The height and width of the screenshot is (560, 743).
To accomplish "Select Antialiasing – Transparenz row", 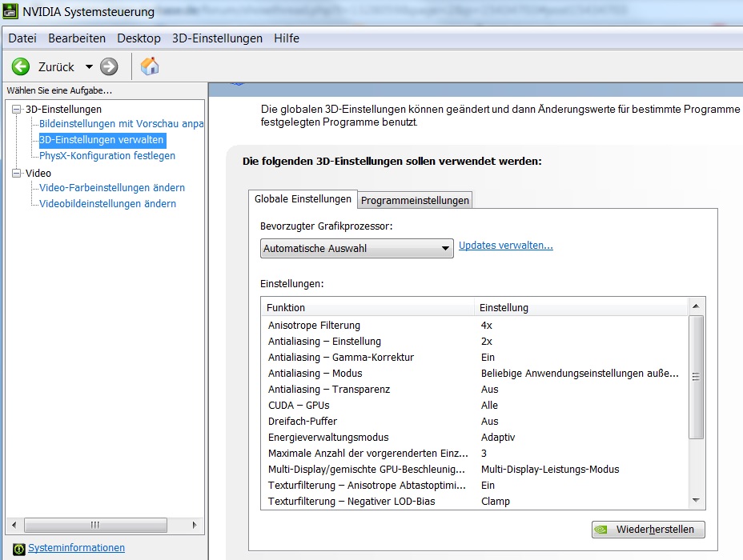I will click(x=474, y=389).
